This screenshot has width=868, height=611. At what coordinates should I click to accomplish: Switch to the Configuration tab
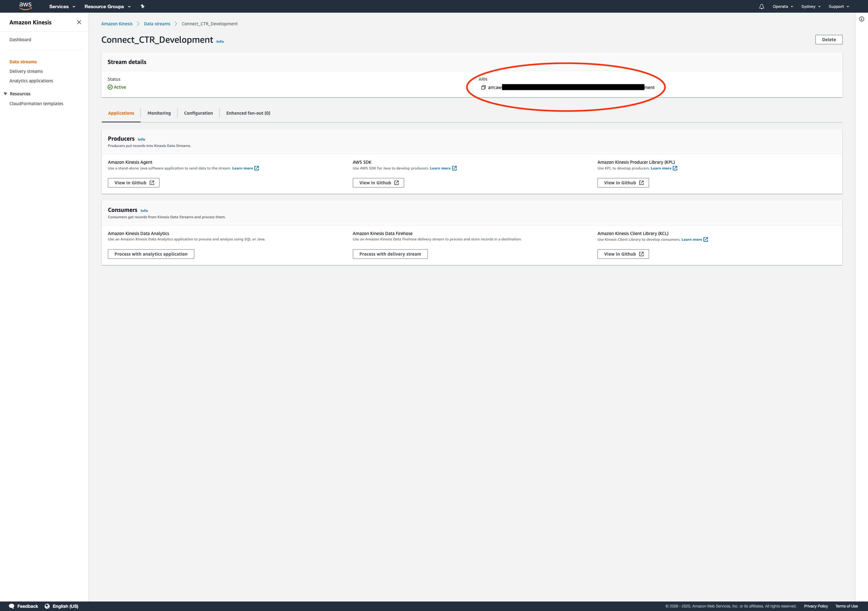click(198, 113)
